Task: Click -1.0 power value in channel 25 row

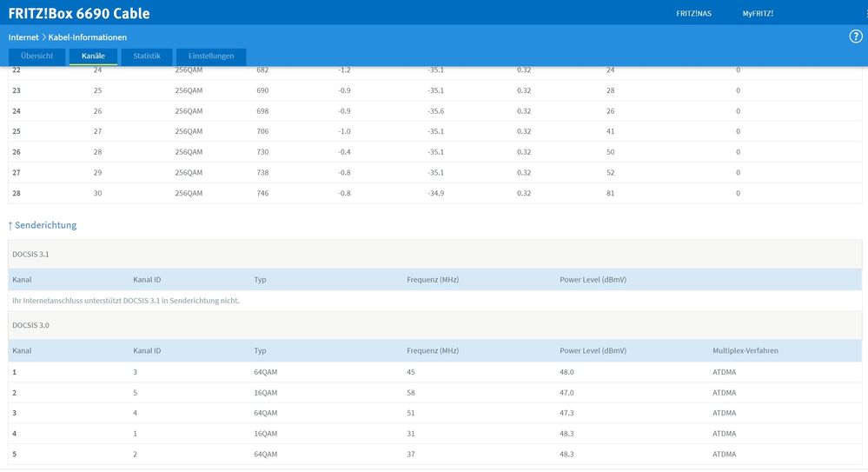Action: pos(344,132)
